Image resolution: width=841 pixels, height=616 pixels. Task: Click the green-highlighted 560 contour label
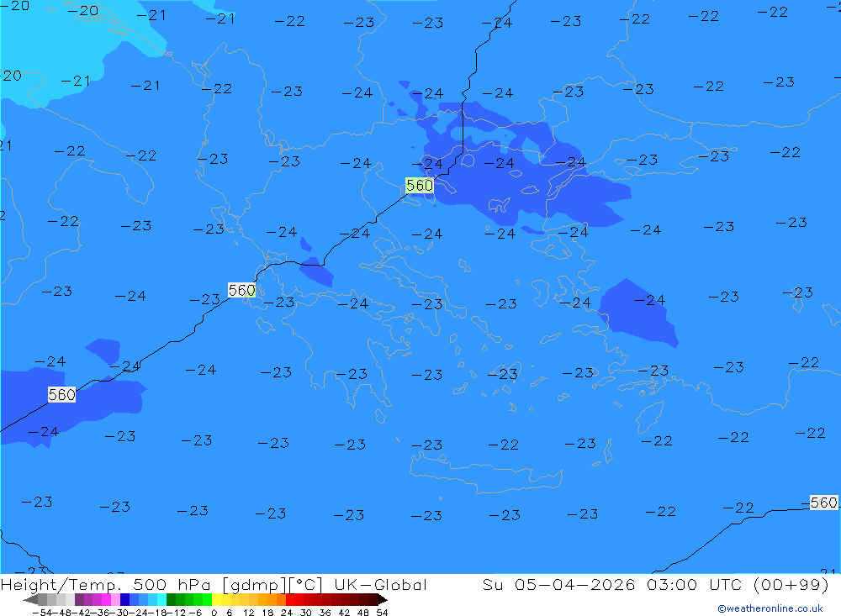(x=420, y=186)
